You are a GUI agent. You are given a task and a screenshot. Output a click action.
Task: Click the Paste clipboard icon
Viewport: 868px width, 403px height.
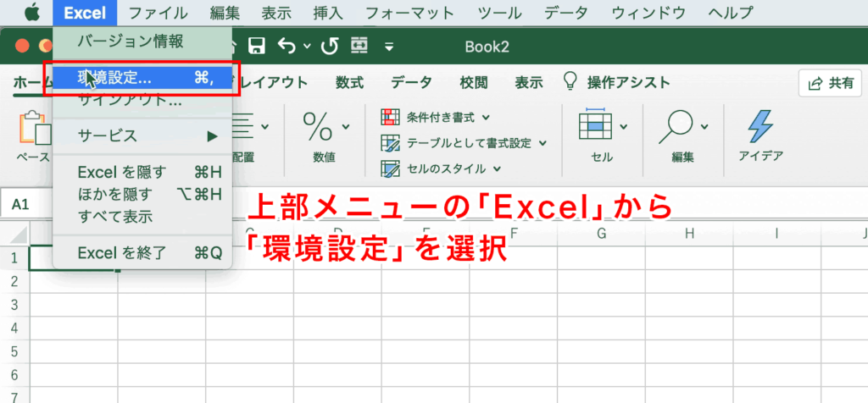coord(34,127)
